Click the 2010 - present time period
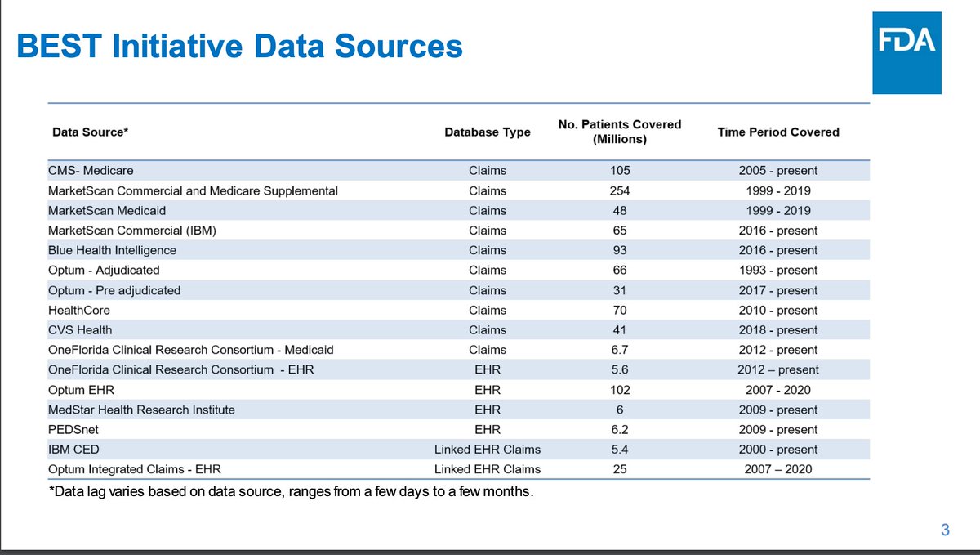980x555 pixels. [778, 310]
